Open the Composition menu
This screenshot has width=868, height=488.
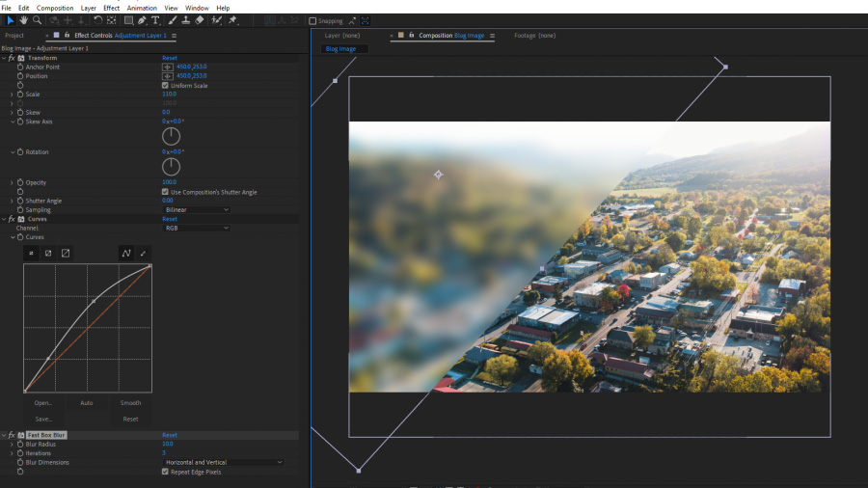[55, 8]
